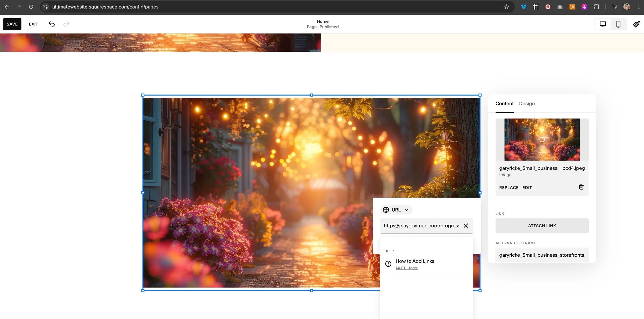Delete image with the trash icon

(x=581, y=187)
